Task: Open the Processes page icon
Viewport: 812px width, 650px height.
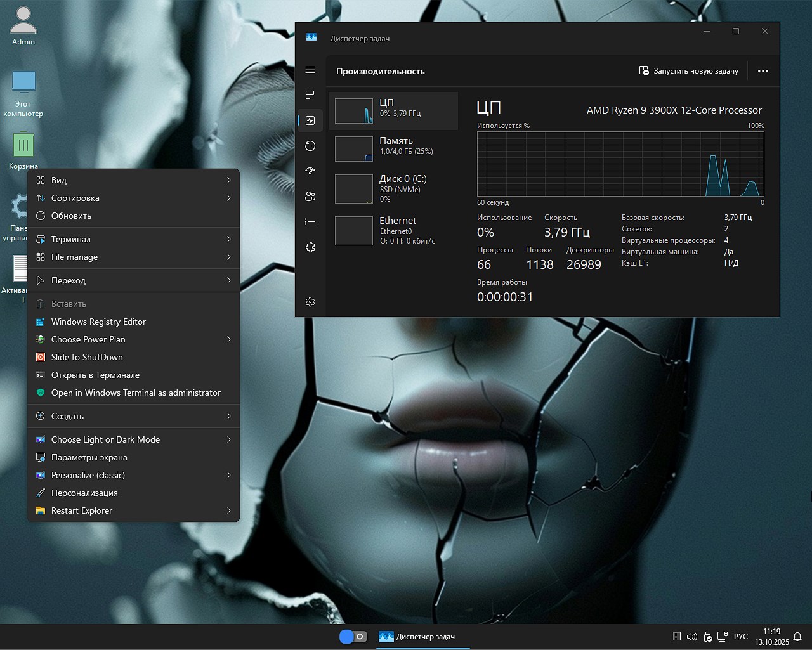Action: pos(310,95)
